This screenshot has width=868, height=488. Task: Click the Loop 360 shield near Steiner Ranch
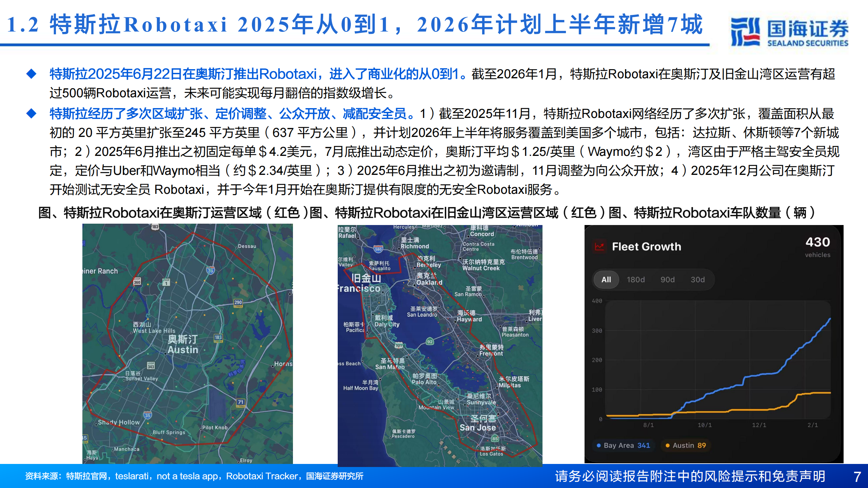tap(137, 281)
